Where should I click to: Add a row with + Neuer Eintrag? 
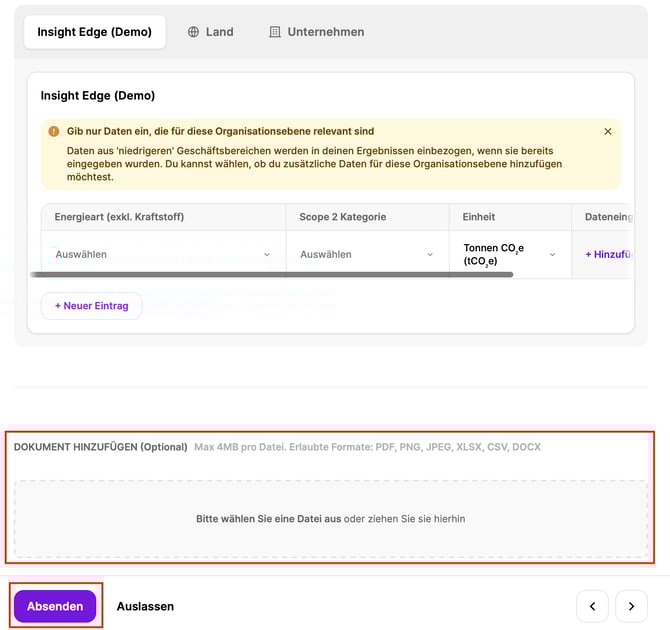tap(92, 306)
